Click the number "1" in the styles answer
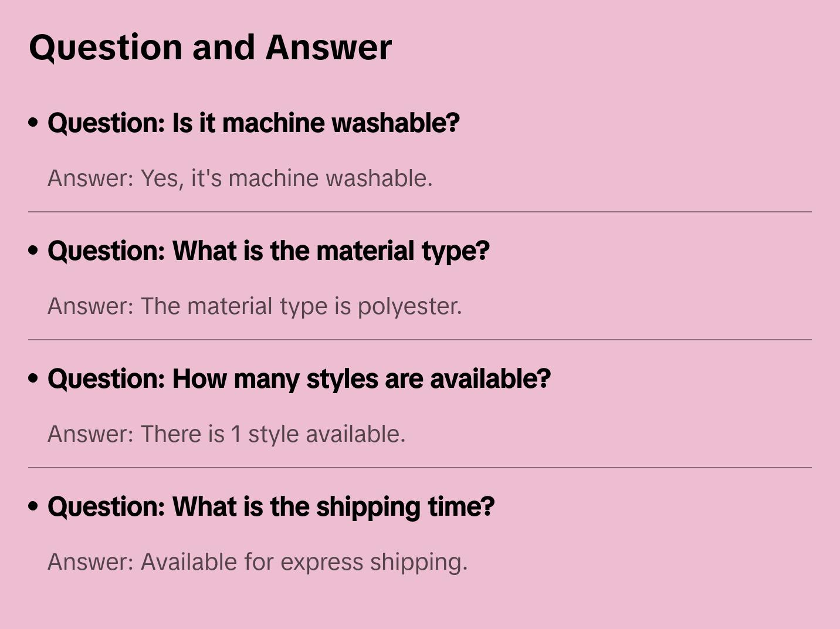The image size is (840, 629). click(236, 434)
